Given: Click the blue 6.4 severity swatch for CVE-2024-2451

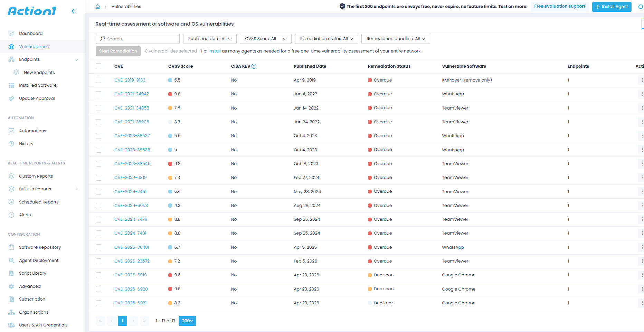Looking at the screenshot, I should click(170, 191).
